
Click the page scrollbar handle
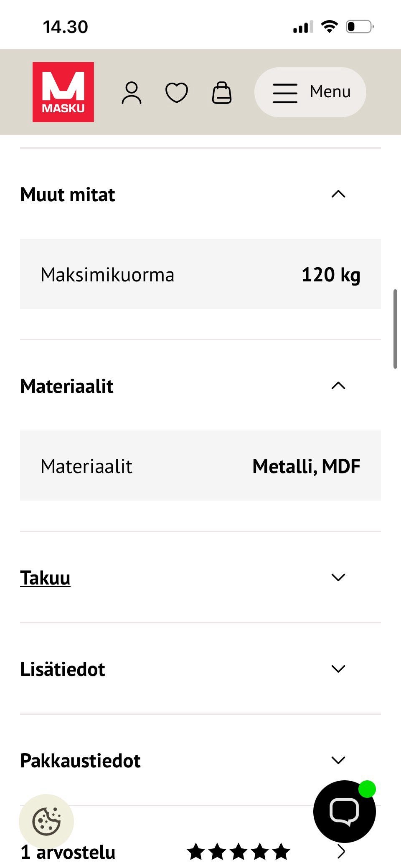[395, 329]
